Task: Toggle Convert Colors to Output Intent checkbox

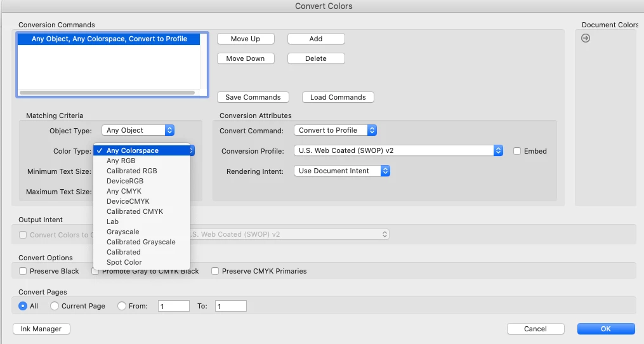Action: pos(23,235)
